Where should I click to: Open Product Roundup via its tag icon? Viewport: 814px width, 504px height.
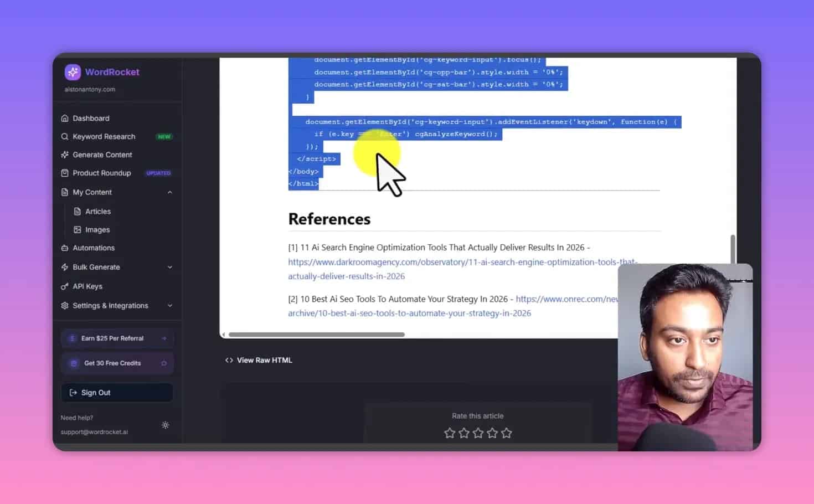(64, 173)
